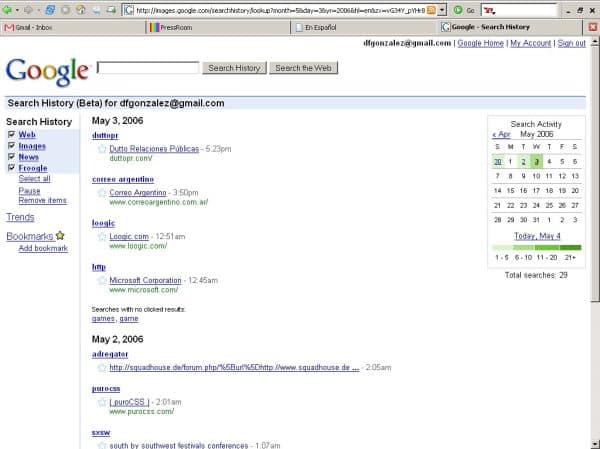Open the correo argentino query link
600x449 pixels.
pyautogui.click(x=123, y=179)
